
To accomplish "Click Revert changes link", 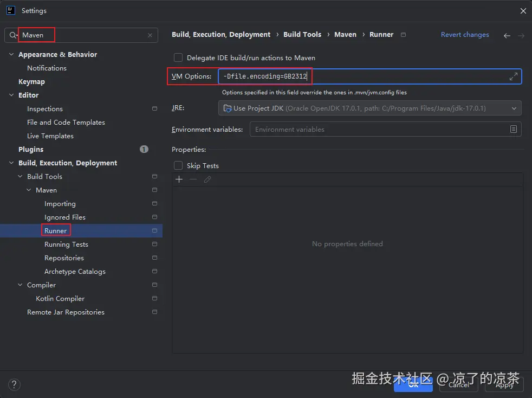I will (465, 35).
